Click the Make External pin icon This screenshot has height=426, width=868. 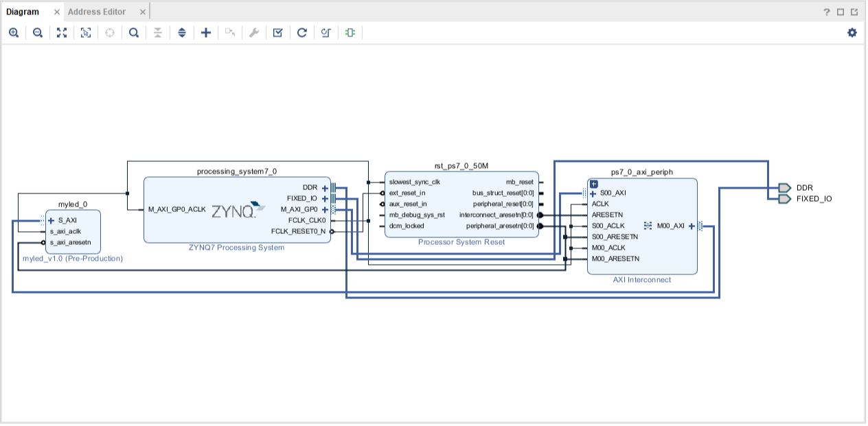point(230,32)
